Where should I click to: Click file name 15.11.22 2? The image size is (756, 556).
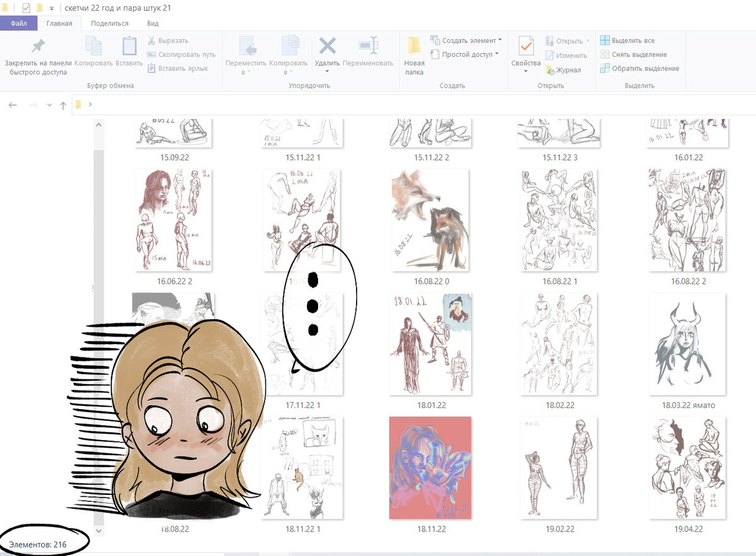point(432,158)
